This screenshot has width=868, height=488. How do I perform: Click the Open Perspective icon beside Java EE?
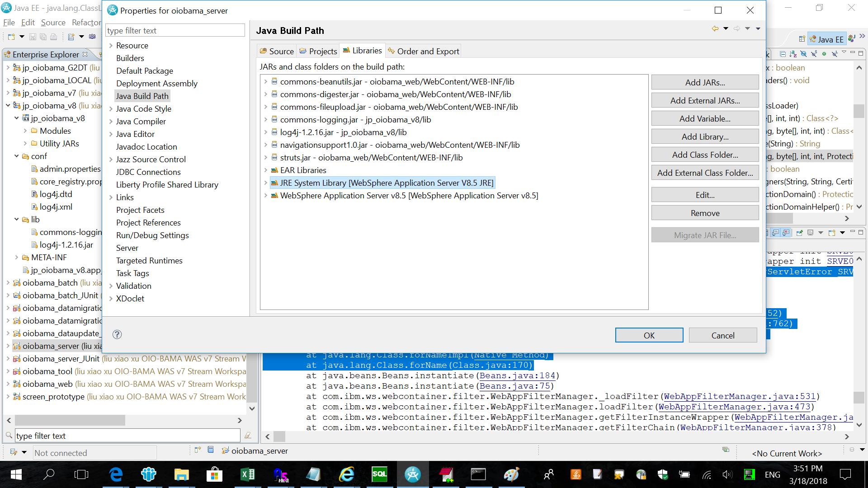[802, 39]
